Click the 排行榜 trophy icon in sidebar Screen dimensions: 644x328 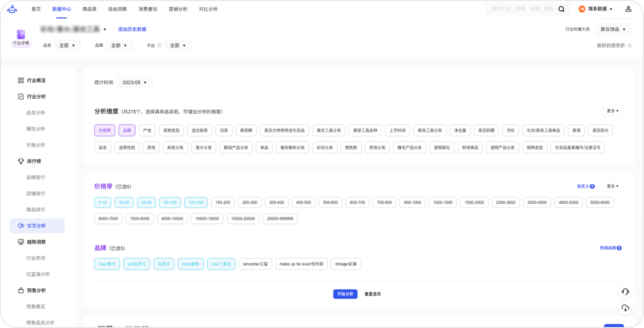tap(20, 161)
